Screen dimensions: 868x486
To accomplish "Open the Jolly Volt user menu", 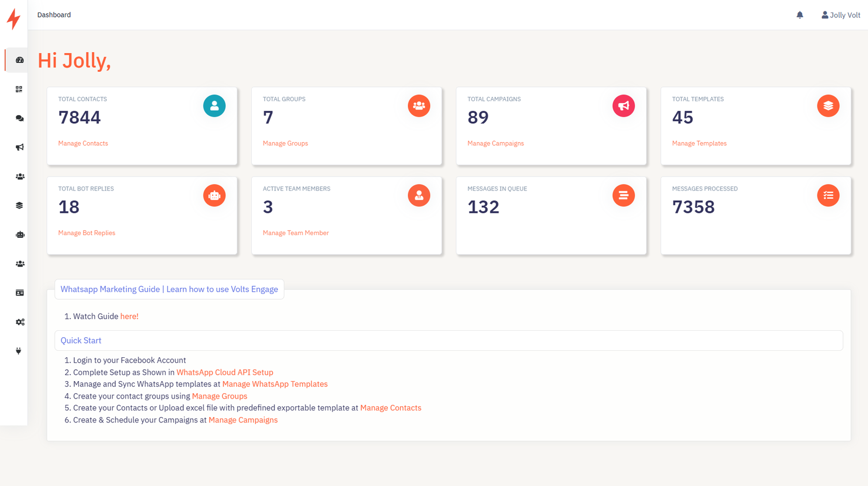I will coord(840,15).
